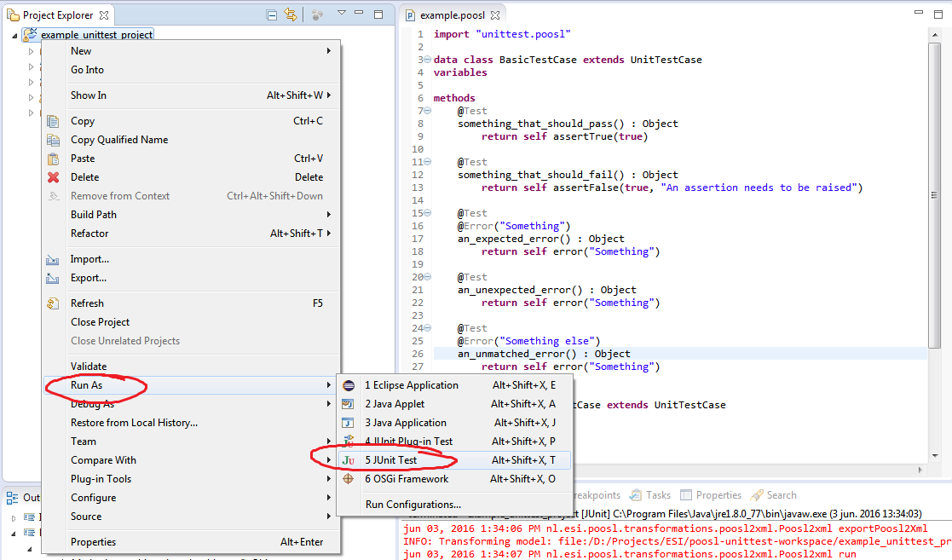Open the Configure submenu

coord(191,498)
